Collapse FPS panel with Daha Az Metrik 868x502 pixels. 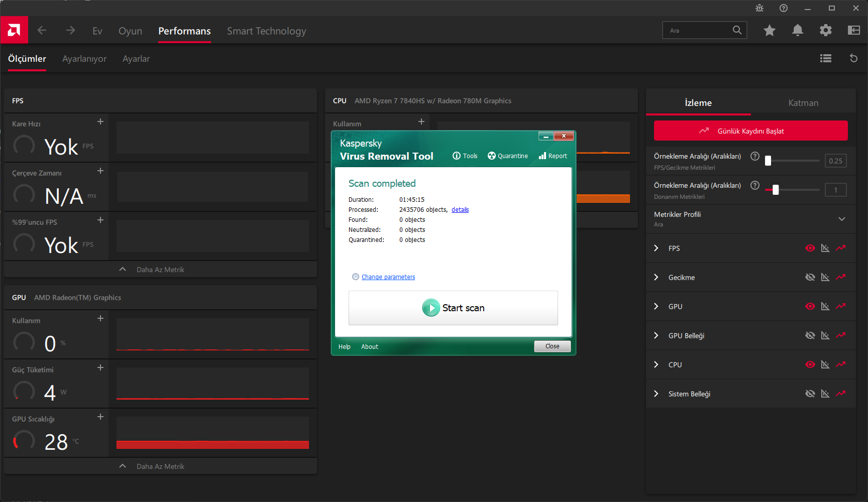click(x=160, y=270)
